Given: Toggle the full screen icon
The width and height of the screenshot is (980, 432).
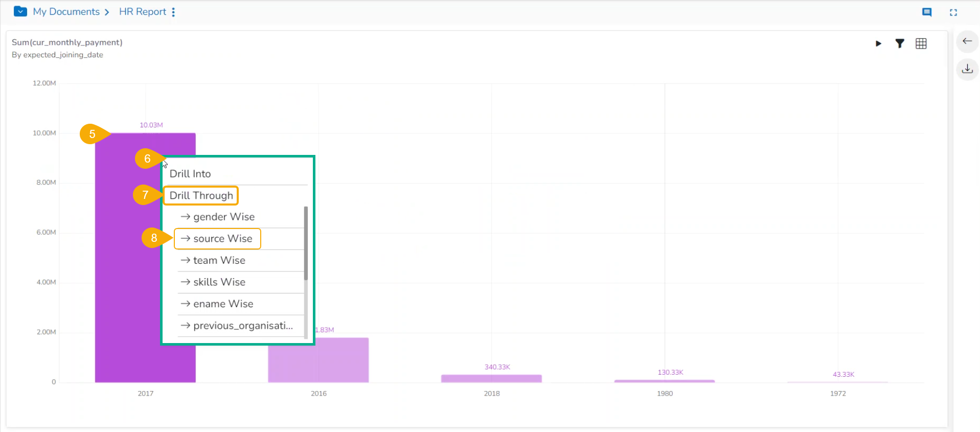Looking at the screenshot, I should [953, 12].
